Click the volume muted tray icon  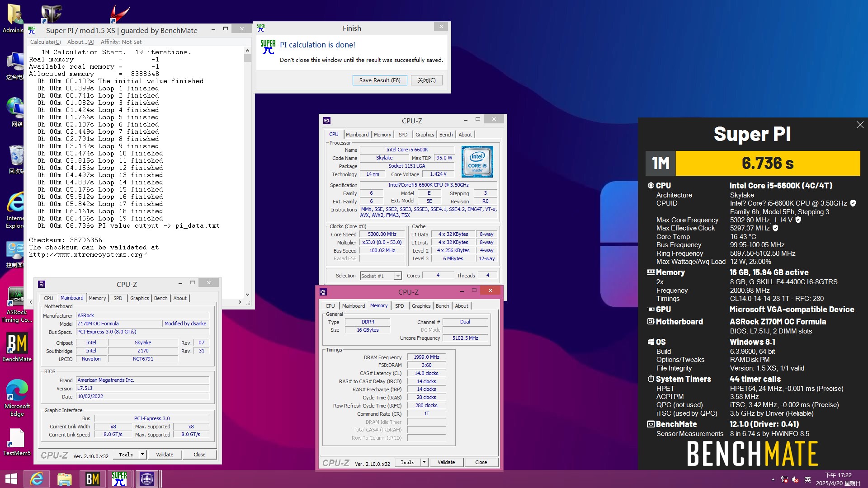point(795,479)
